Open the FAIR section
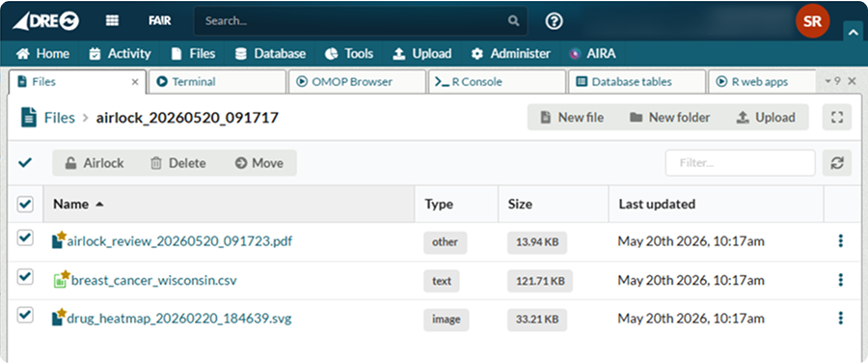The height and width of the screenshot is (363, 868). pos(159,21)
